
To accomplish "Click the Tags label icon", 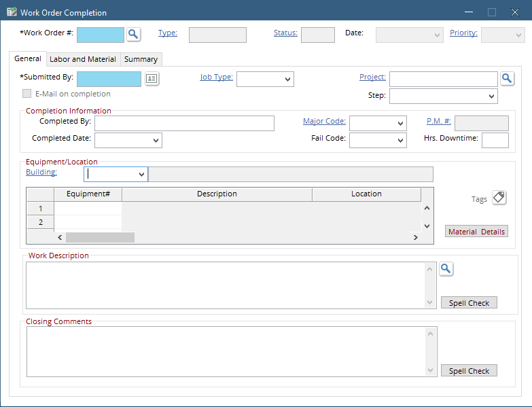I will pos(499,198).
